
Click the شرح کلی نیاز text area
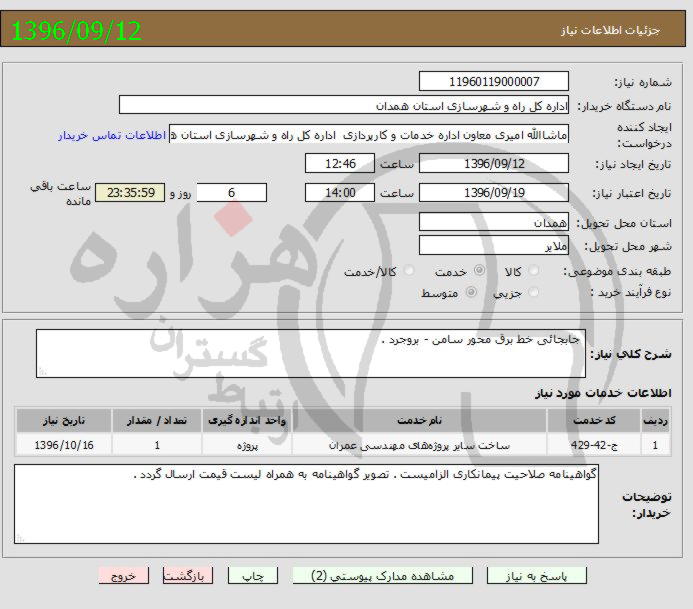[x=311, y=354]
